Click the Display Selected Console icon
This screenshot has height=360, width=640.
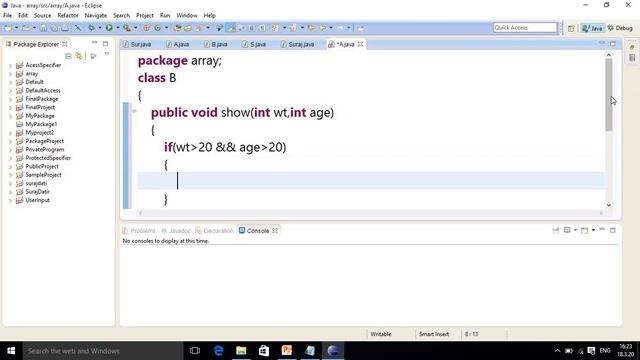(x=567, y=230)
